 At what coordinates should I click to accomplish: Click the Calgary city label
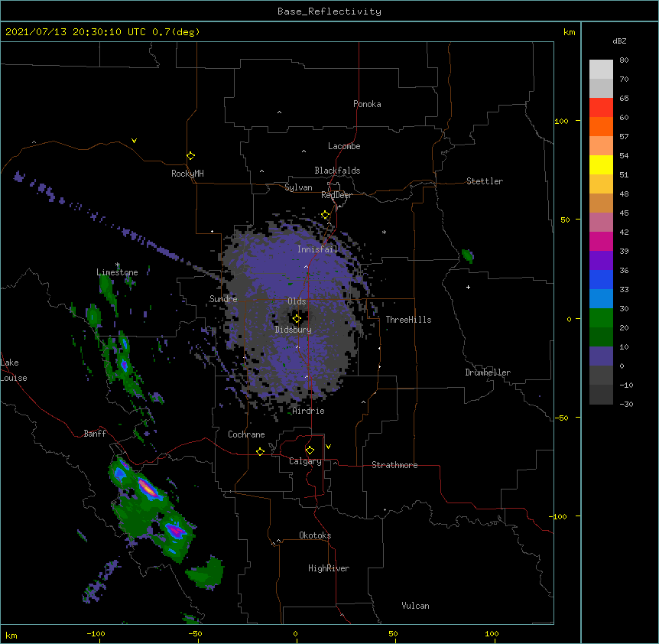click(305, 461)
